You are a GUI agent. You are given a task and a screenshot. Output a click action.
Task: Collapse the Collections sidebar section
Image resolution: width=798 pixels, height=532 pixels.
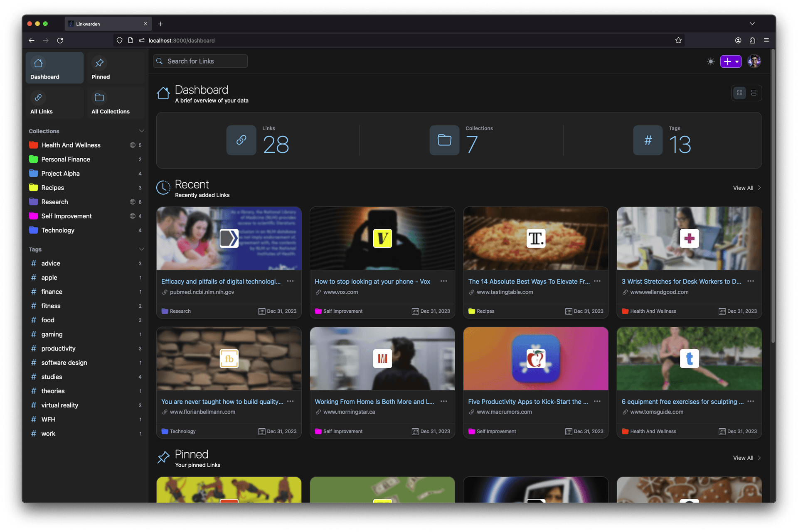coord(142,130)
